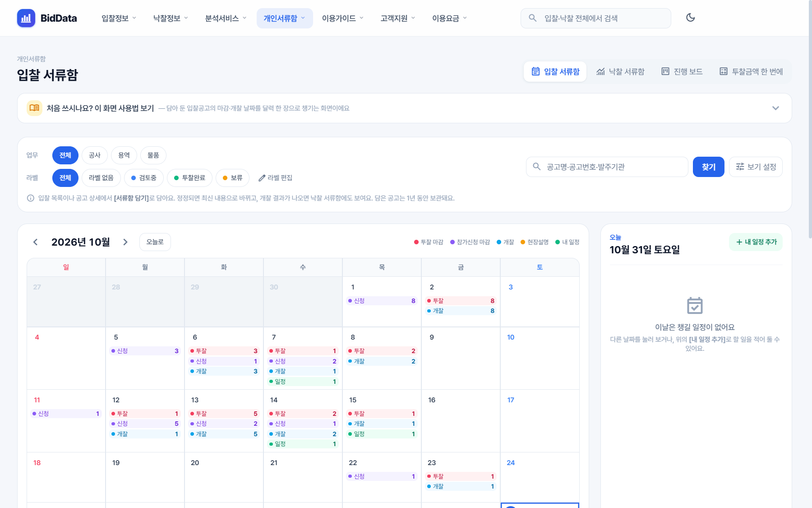Image resolution: width=812 pixels, height=508 pixels.
Task: Click 내 일정 추가 button
Action: pyautogui.click(x=756, y=242)
